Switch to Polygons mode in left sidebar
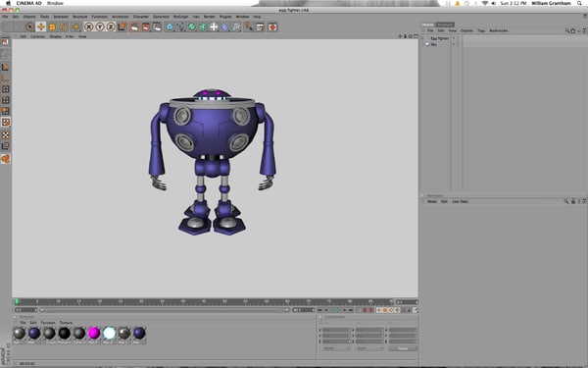 coord(5,111)
